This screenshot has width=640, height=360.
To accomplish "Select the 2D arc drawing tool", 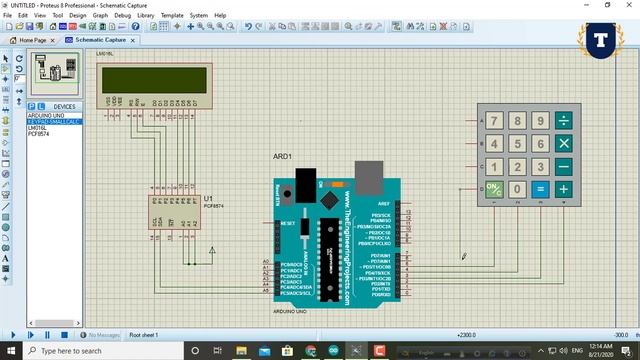I will click(x=6, y=238).
